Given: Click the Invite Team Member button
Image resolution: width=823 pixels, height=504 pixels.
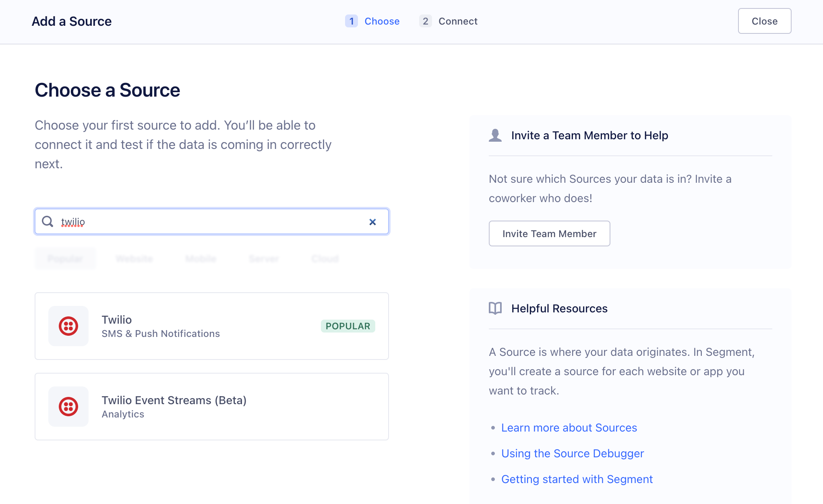Looking at the screenshot, I should click(549, 233).
